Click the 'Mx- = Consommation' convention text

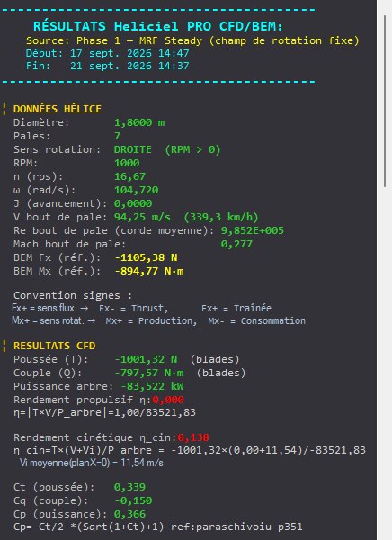click(257, 321)
